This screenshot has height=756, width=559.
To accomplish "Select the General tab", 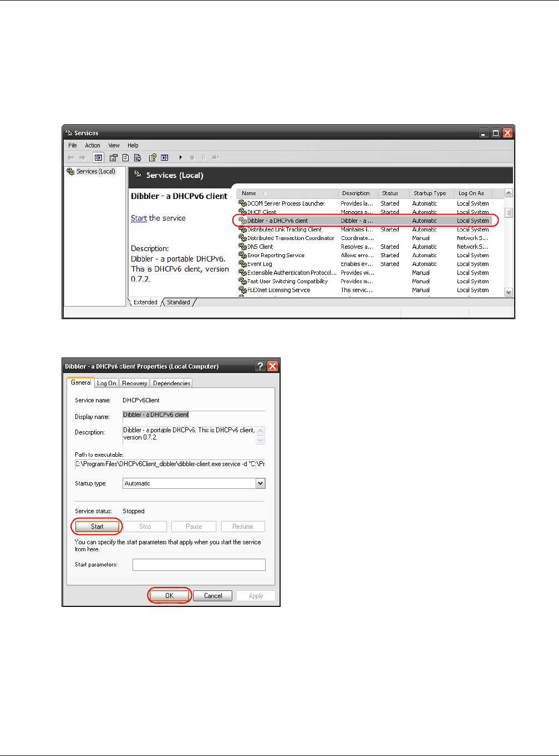I will click(x=81, y=382).
